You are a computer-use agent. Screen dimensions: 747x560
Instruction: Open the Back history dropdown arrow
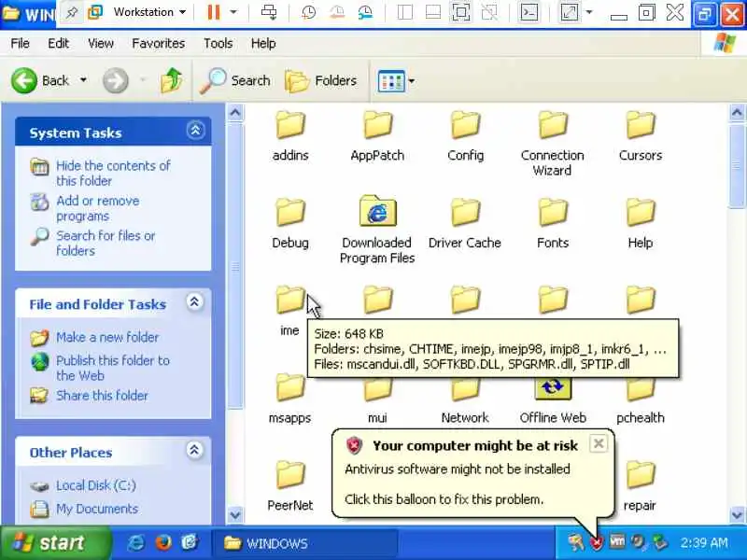pyautogui.click(x=83, y=80)
